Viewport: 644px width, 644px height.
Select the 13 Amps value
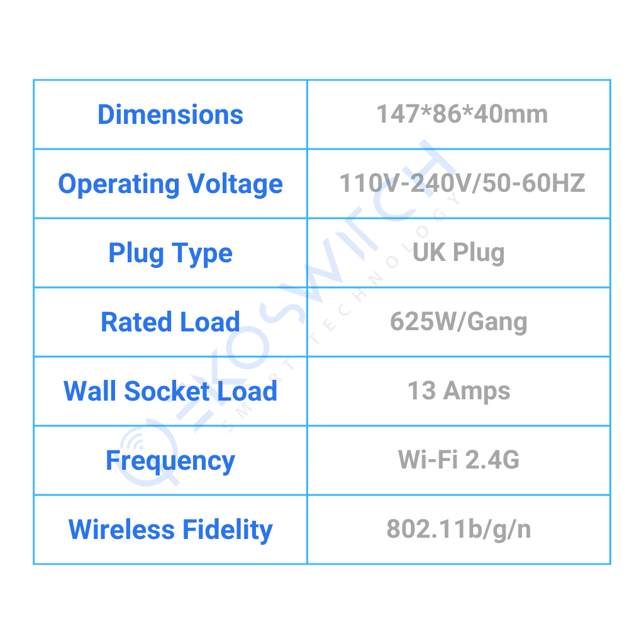(x=458, y=391)
